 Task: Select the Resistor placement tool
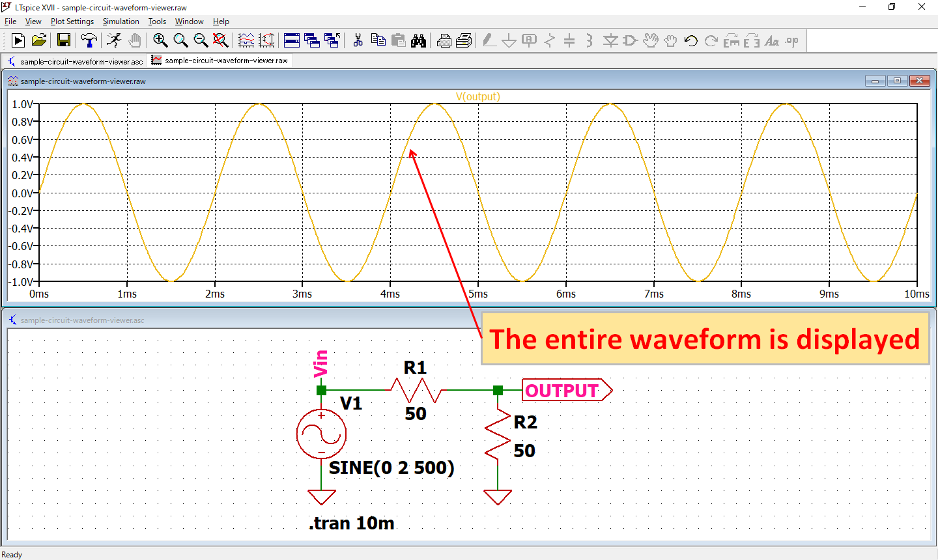tap(549, 40)
